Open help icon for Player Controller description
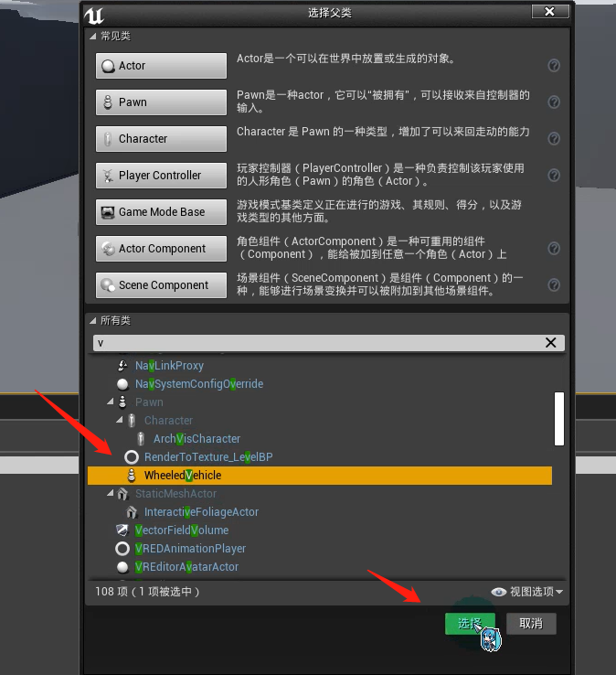 coord(554,176)
